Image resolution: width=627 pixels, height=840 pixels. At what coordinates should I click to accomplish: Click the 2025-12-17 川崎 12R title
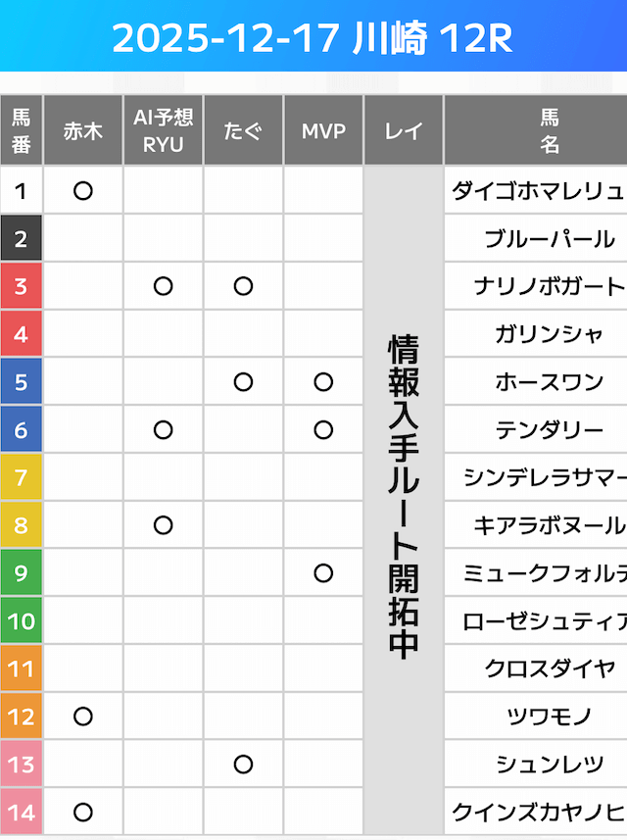(x=313, y=38)
